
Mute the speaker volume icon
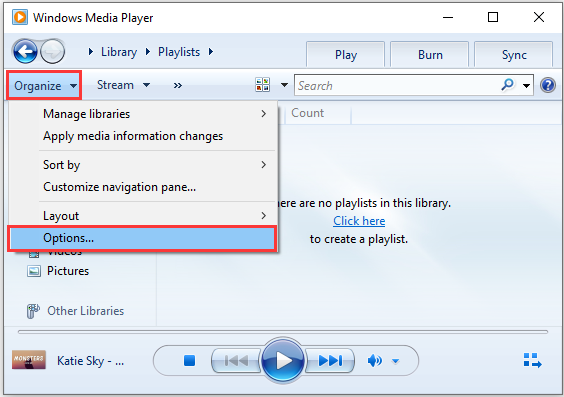(x=374, y=360)
